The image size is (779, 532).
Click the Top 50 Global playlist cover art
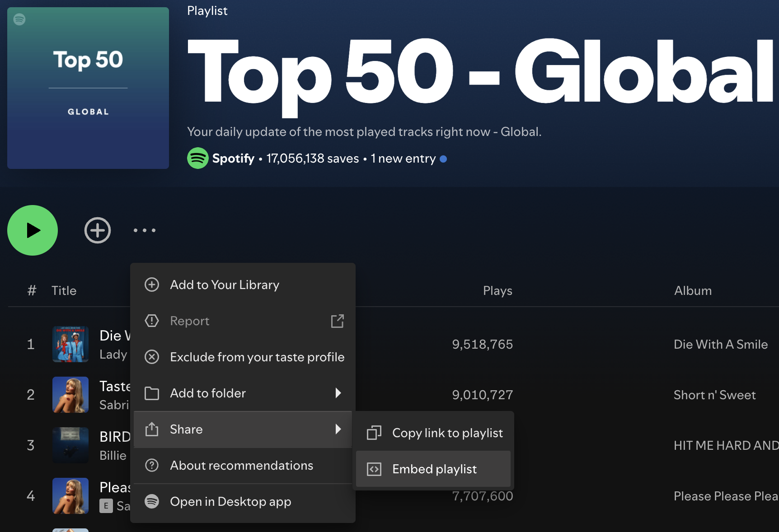(x=88, y=88)
